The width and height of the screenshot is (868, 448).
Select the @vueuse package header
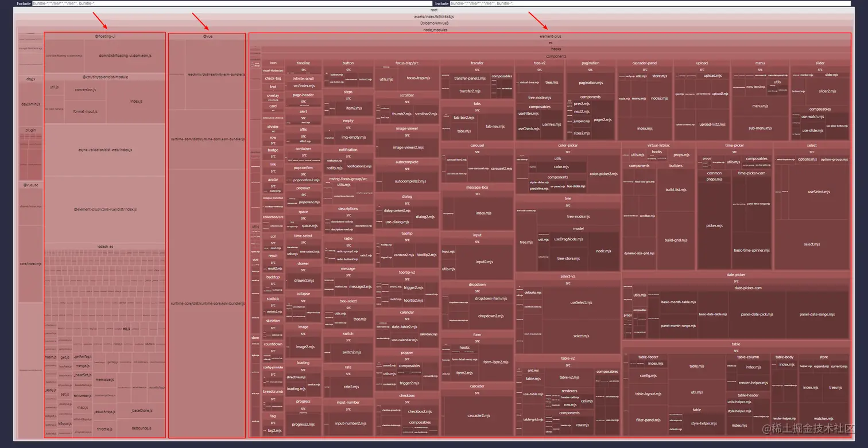(x=30, y=185)
